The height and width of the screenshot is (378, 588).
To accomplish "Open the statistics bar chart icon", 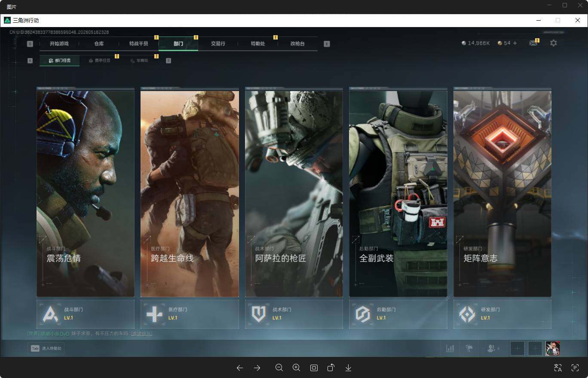I will (x=450, y=348).
